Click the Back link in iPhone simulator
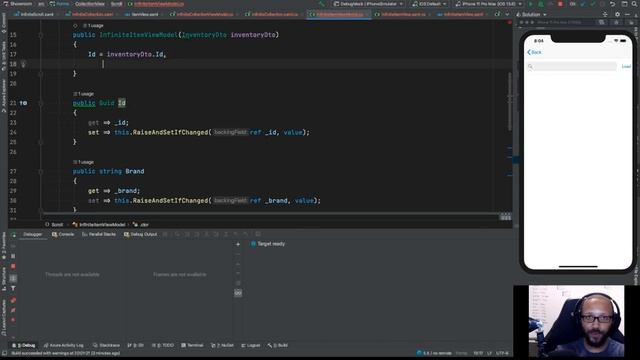 [534, 52]
